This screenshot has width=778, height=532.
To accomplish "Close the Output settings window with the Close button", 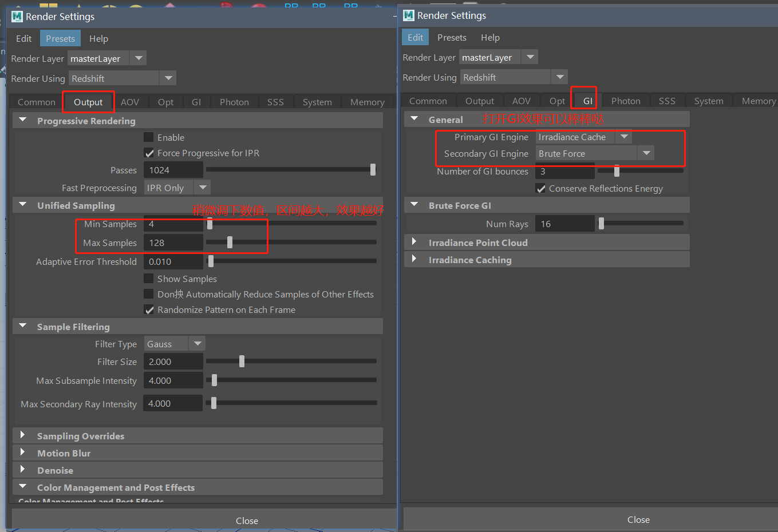I will [x=247, y=521].
